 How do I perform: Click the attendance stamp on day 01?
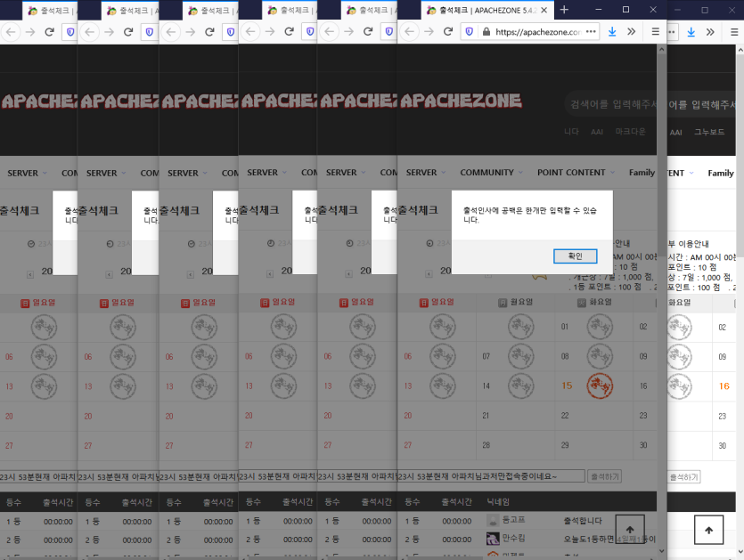(600, 327)
